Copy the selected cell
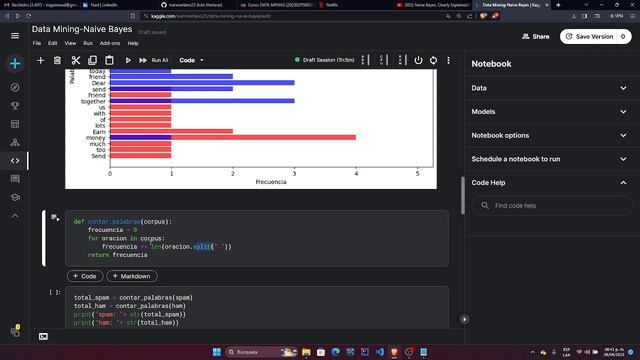640x360 pixels. pos(92,60)
